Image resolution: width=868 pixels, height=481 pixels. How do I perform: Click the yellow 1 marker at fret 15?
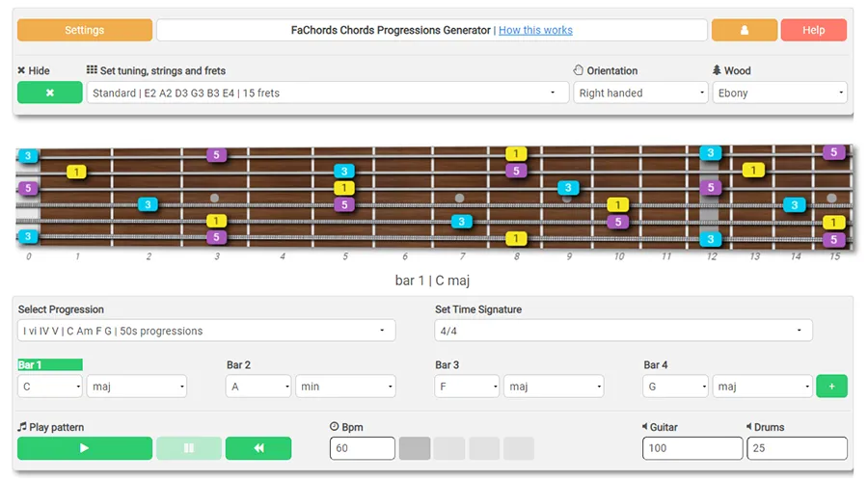point(833,222)
